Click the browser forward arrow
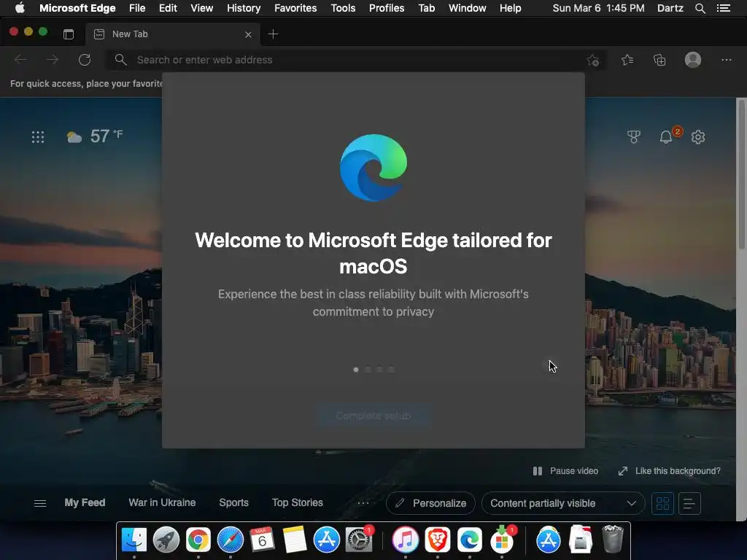The image size is (747, 560). (x=53, y=60)
